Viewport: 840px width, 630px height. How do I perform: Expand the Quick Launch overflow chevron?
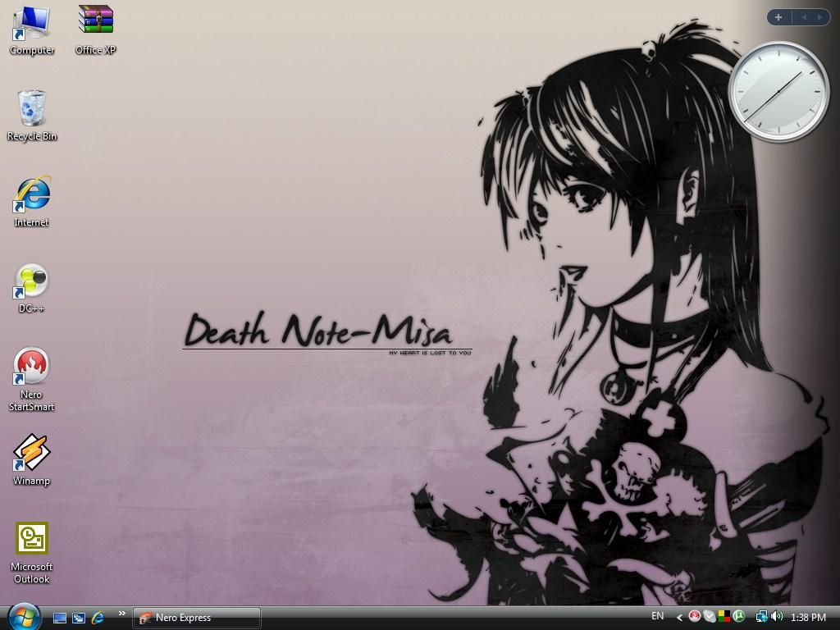[122, 614]
